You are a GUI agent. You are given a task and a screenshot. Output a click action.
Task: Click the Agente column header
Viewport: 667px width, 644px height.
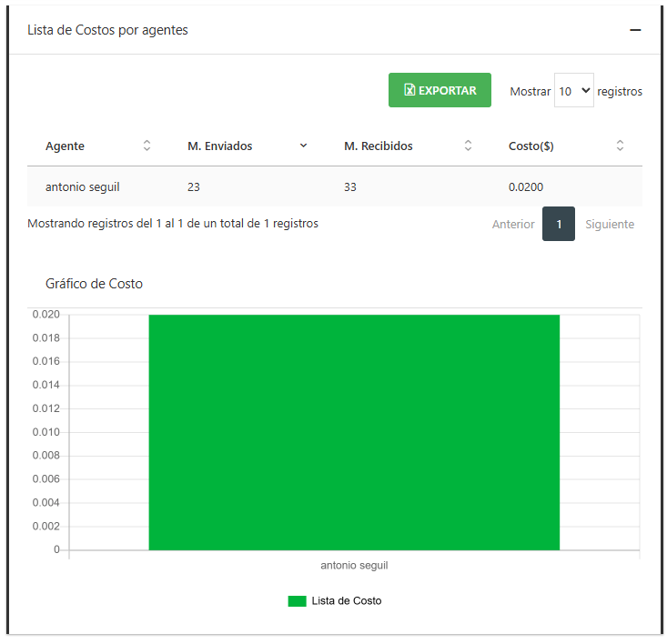point(65,146)
